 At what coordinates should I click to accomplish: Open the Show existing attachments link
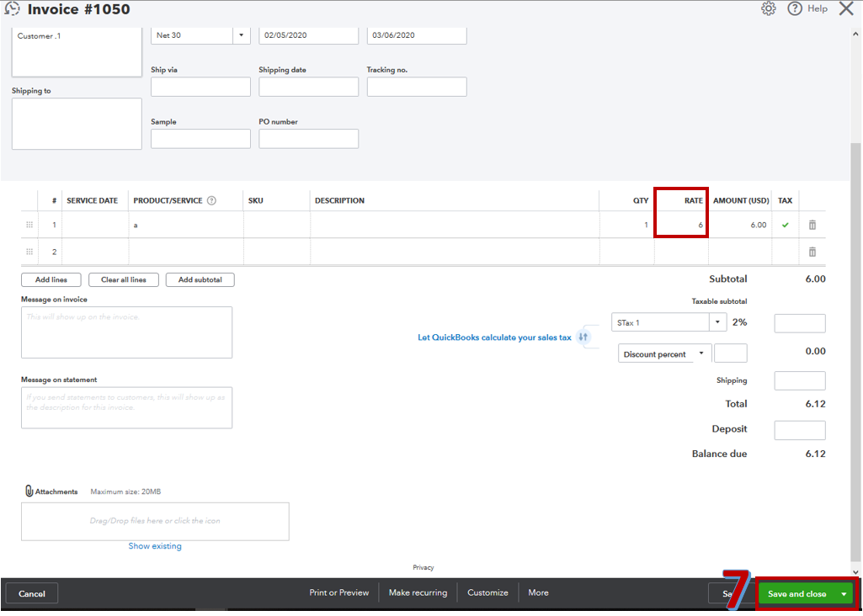click(154, 545)
